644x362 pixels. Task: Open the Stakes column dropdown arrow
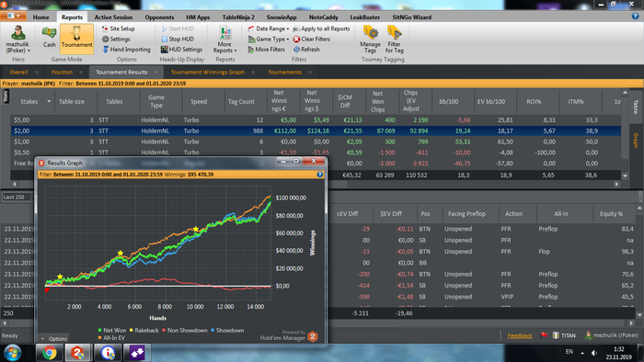point(49,101)
